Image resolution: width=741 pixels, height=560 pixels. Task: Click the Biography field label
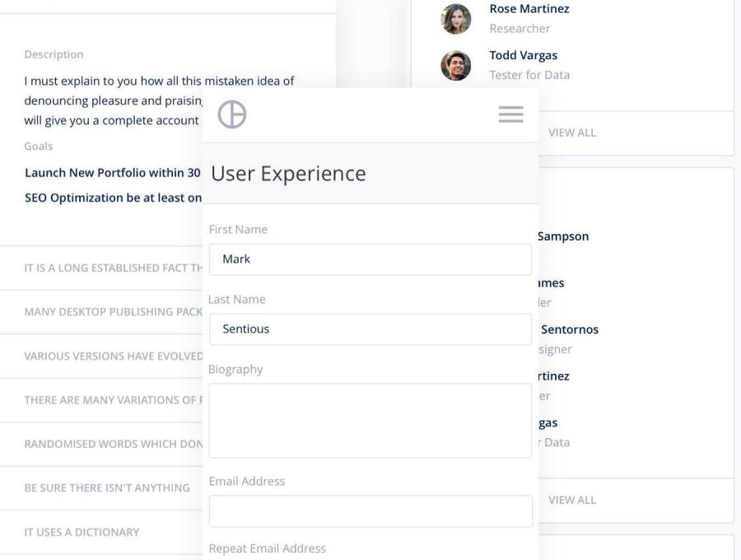tap(235, 370)
